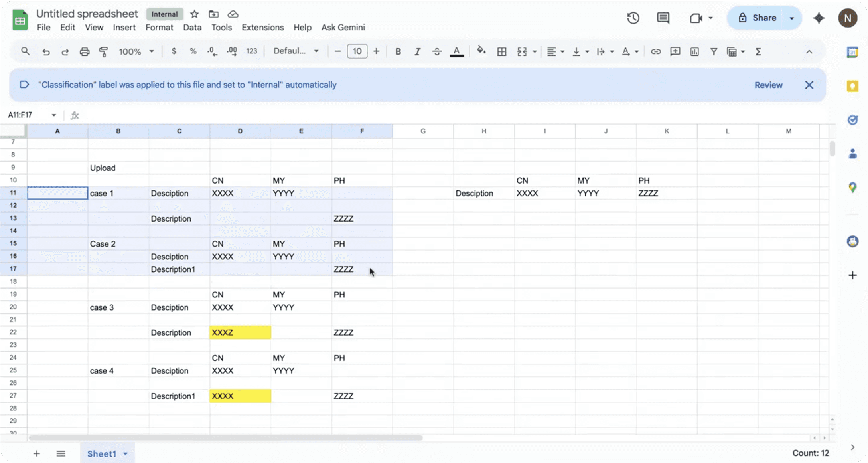Click the insert link icon
This screenshot has width=868, height=463.
click(656, 51)
